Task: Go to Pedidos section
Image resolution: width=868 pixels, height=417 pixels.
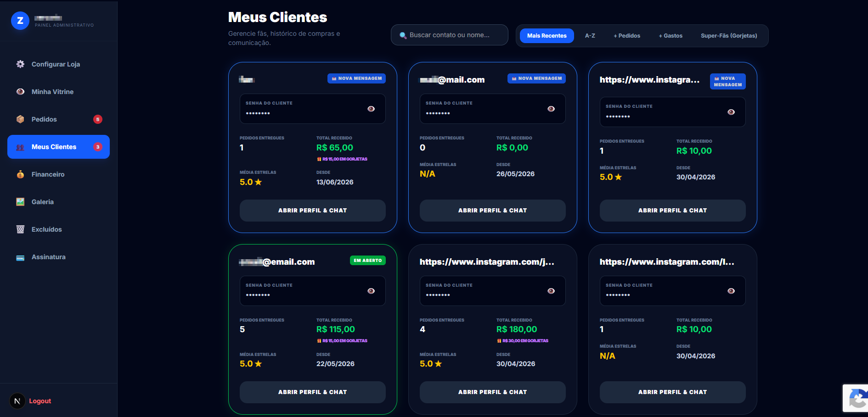Action: pyautogui.click(x=58, y=119)
